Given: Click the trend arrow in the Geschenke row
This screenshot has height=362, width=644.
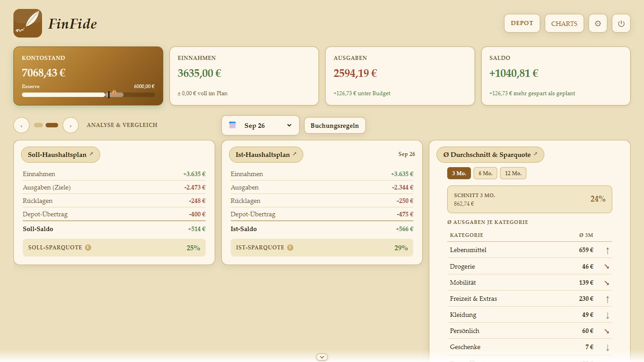Looking at the screenshot, I should pyautogui.click(x=607, y=347).
